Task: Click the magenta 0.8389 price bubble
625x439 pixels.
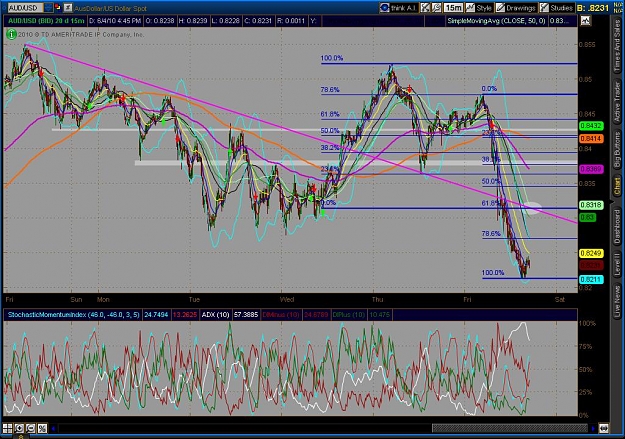Action: (591, 169)
